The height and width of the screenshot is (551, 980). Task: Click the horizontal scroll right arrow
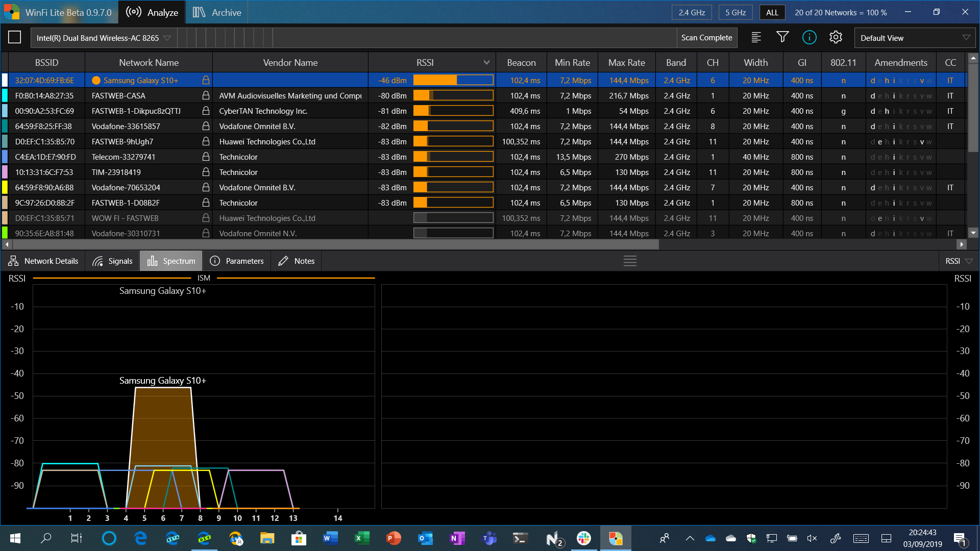pyautogui.click(x=962, y=244)
